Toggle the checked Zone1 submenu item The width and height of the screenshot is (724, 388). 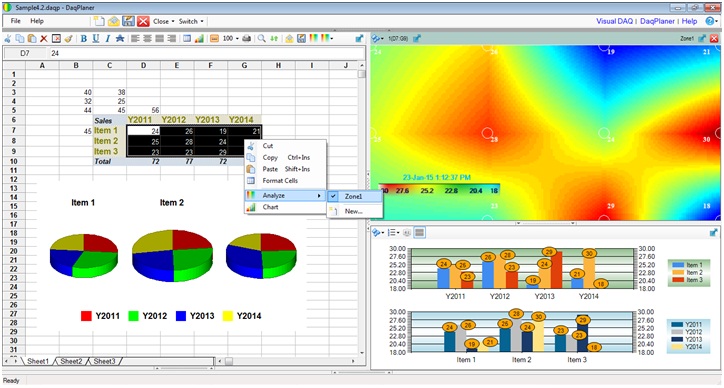pyautogui.click(x=355, y=196)
